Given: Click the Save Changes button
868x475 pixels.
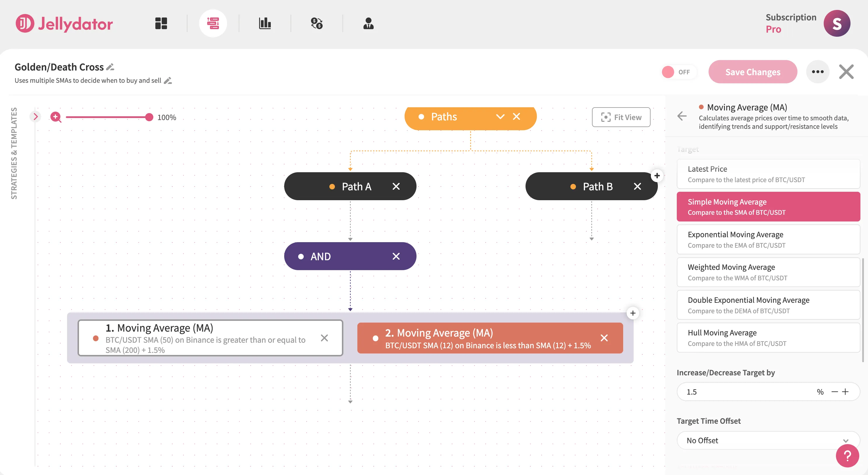Looking at the screenshot, I should point(753,72).
